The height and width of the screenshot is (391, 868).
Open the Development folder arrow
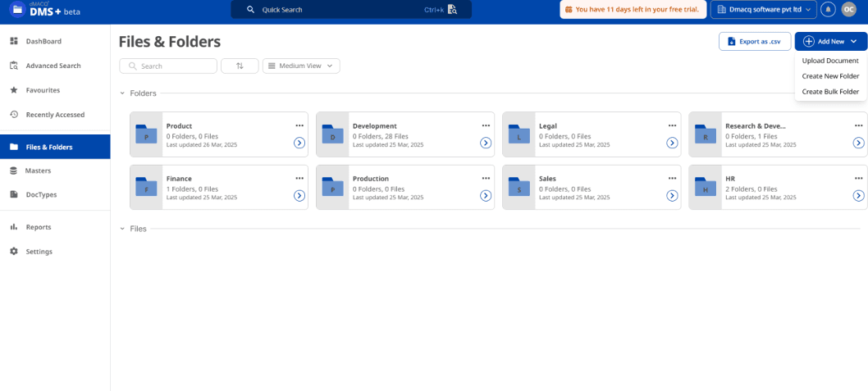pos(486,143)
